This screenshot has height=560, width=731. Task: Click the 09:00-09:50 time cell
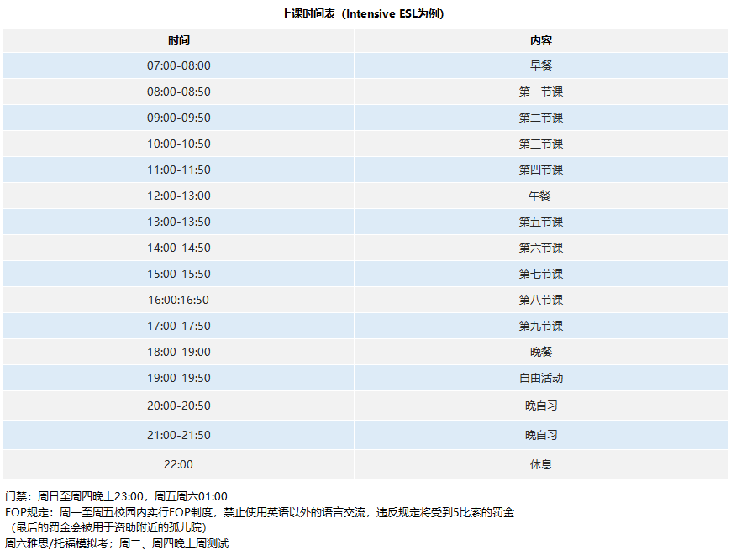[179, 118]
